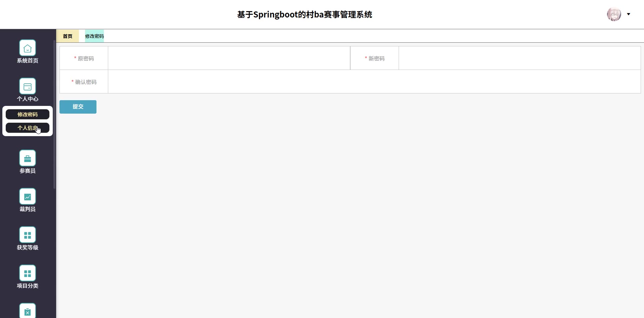Click the 裁判员 sidebar label
This screenshot has height=318, width=644.
click(28, 209)
